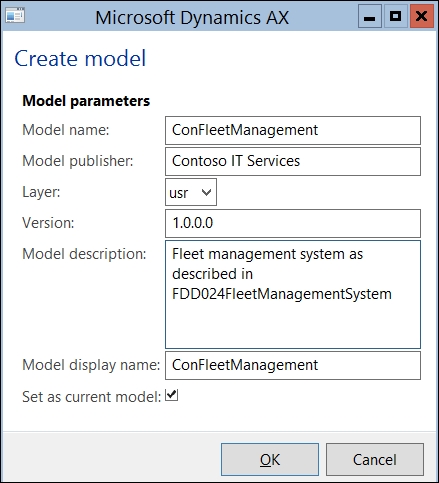Click the 'Layer:' label
Image resolution: width=439 pixels, height=483 pixels.
41,192
